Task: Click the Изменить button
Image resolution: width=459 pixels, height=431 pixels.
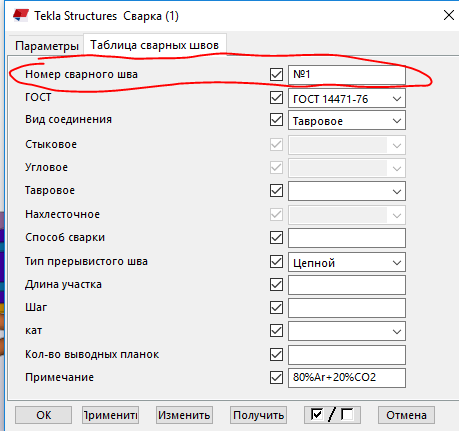Action: [184, 415]
